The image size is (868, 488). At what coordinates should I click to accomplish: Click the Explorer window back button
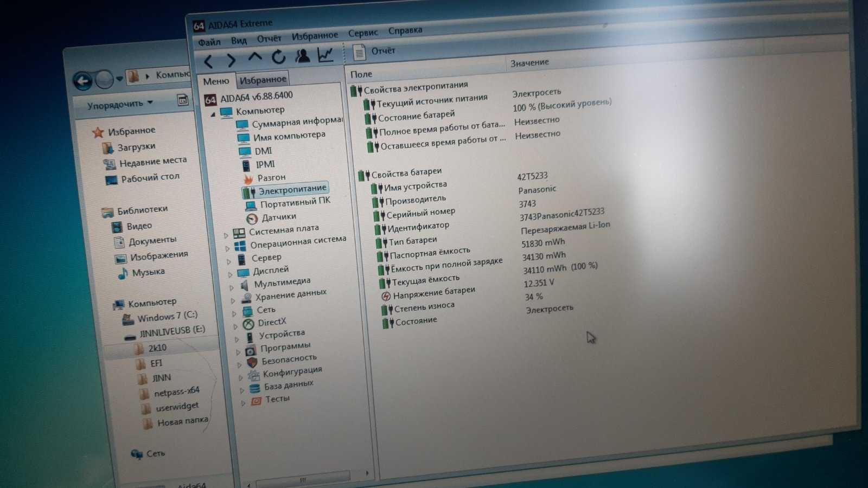pyautogui.click(x=82, y=82)
